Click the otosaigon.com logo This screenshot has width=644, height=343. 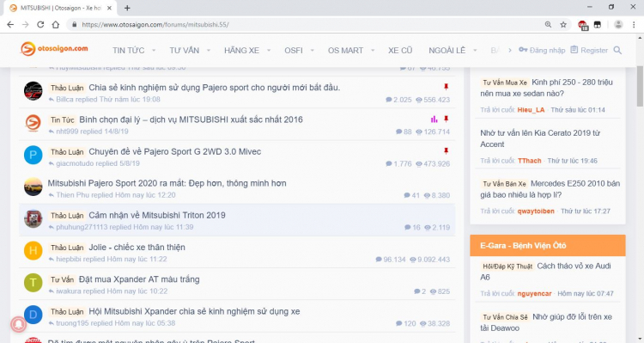click(x=54, y=49)
